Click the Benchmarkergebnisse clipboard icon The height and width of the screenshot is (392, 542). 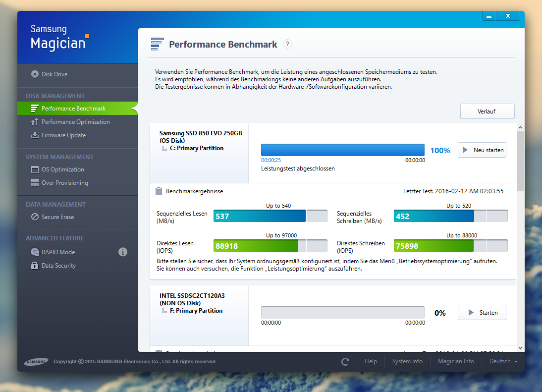pos(159,191)
